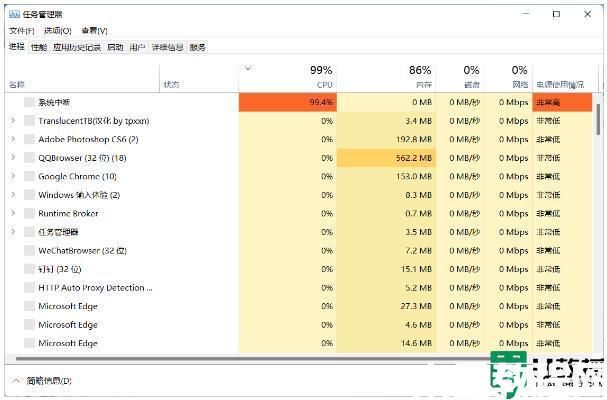This screenshot has width=607, height=400.
Task: Click the Google Chrome process icon
Action: coord(29,177)
